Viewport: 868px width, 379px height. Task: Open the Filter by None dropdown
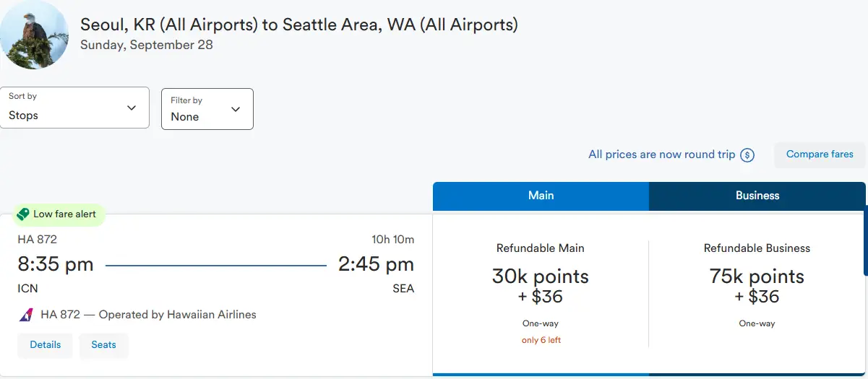click(x=207, y=109)
